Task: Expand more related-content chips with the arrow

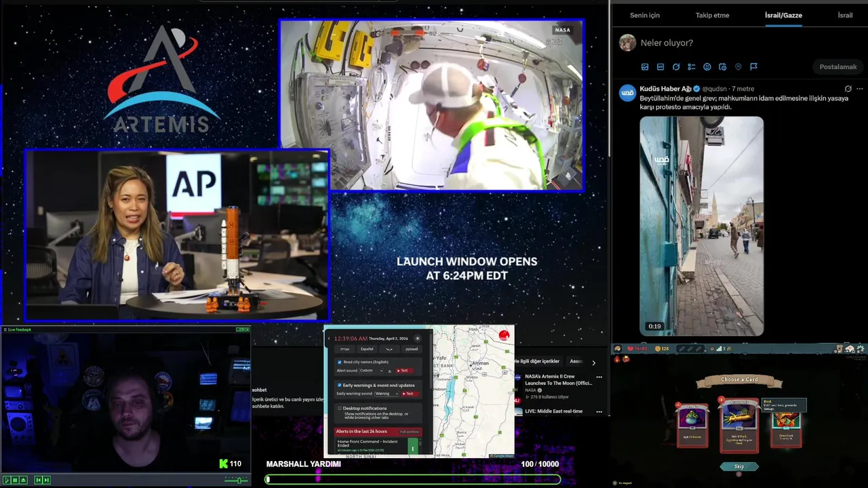Action: point(593,363)
